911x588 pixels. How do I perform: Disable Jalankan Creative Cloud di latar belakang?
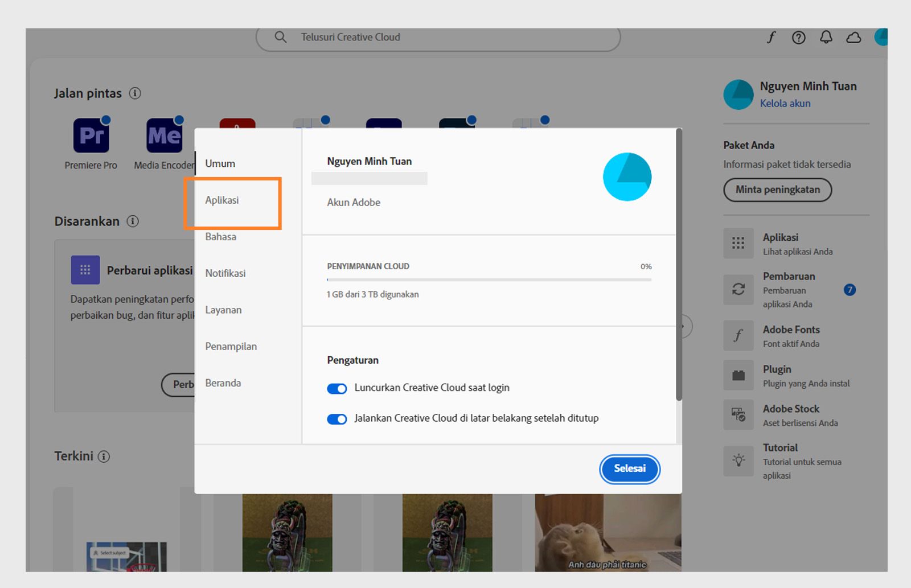click(x=337, y=418)
